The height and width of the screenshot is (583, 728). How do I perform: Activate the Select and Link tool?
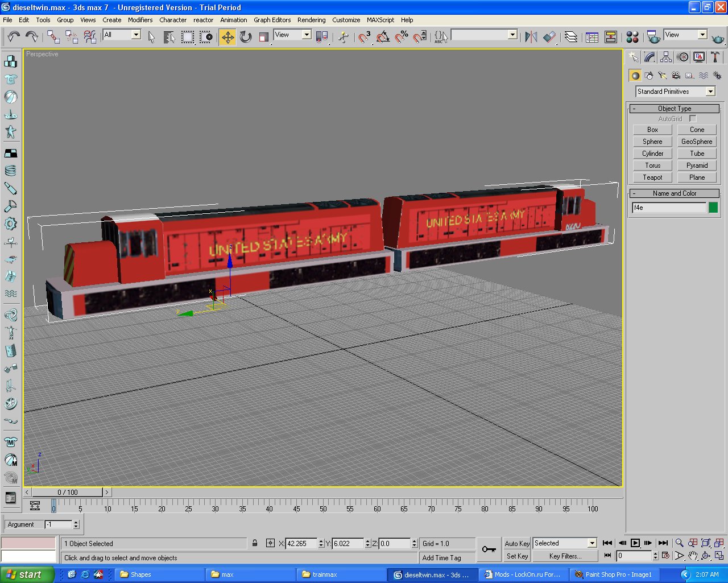(x=53, y=37)
